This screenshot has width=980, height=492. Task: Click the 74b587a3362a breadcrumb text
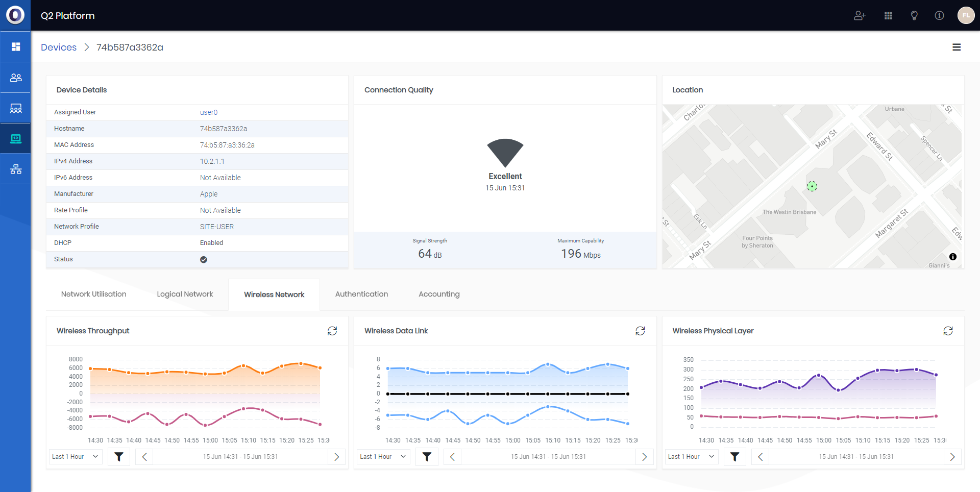point(130,47)
